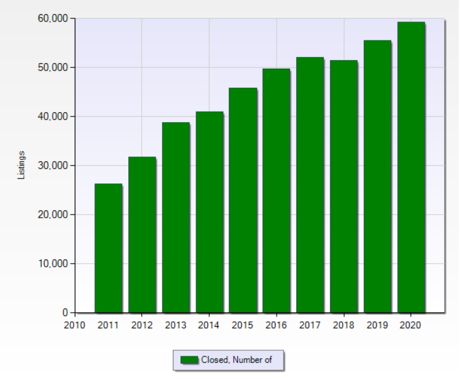Viewport: 460px width, 379px height.
Task: Click the green legend color swatch
Action: click(x=189, y=360)
